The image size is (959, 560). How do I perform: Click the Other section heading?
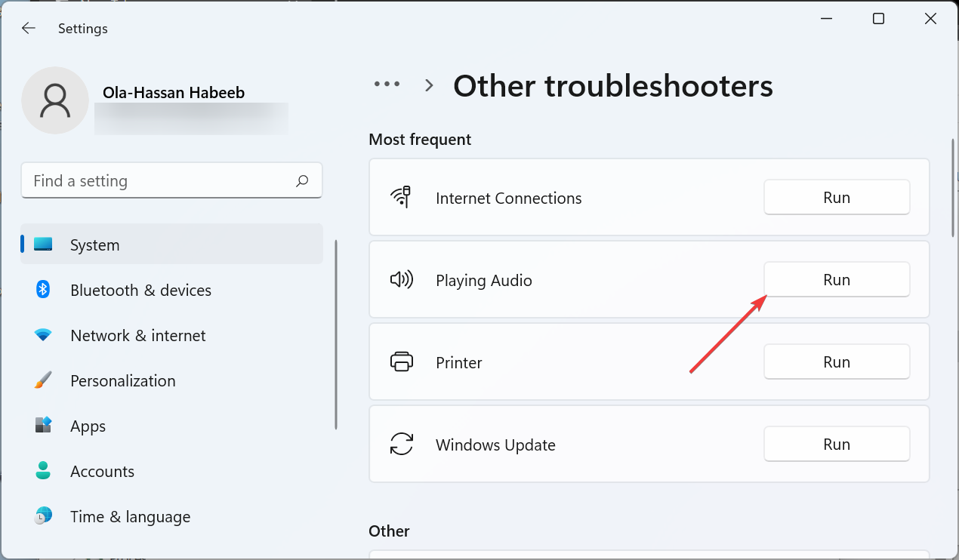[389, 531]
